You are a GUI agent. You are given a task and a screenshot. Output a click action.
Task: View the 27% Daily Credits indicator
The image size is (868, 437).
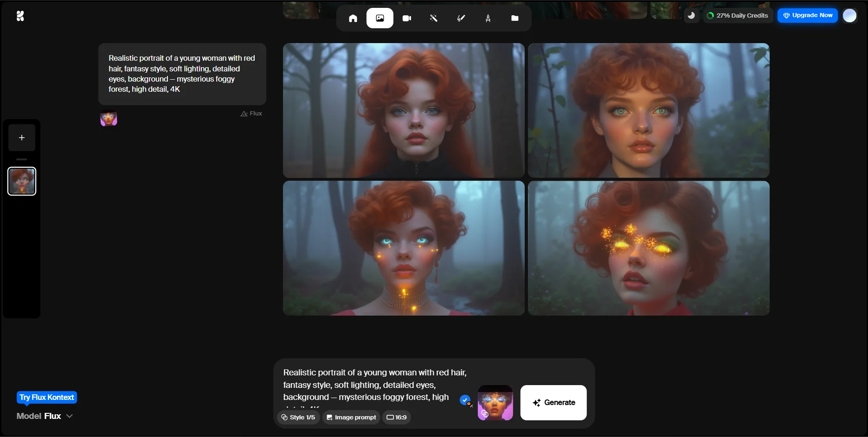[x=738, y=15]
